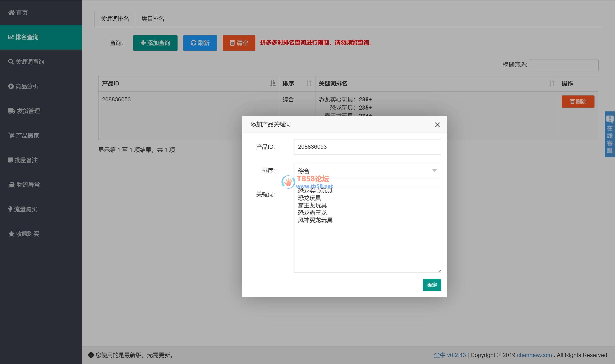Image resolution: width=615 pixels, height=364 pixels.
Task: Focus the 模糊筛选 filter input
Action: 564,65
